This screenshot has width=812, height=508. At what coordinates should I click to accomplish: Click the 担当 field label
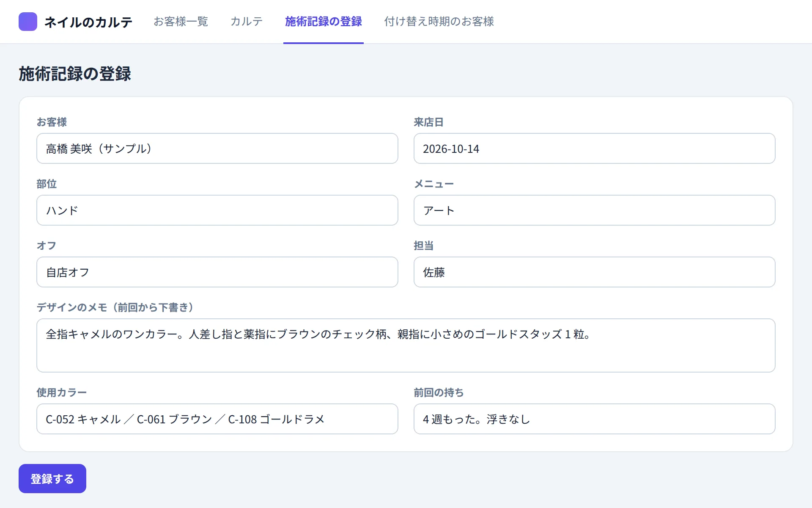coord(424,246)
